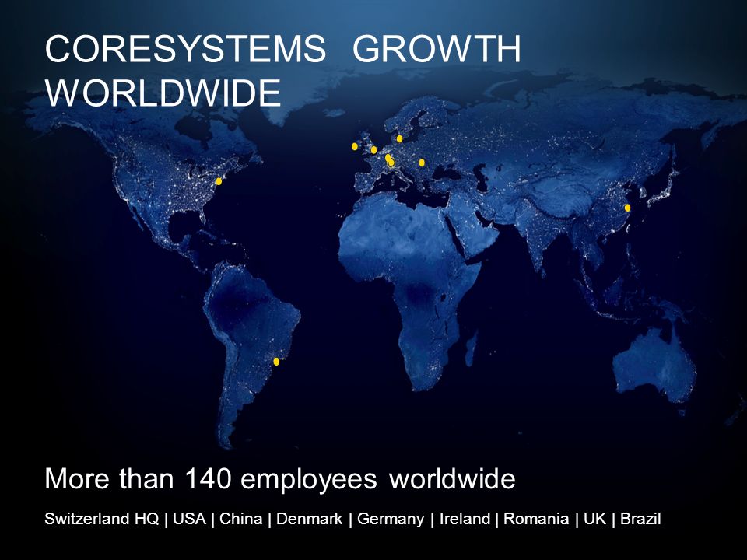Click the 'UK' text in the country list
The width and height of the screenshot is (747, 560).
[594, 519]
